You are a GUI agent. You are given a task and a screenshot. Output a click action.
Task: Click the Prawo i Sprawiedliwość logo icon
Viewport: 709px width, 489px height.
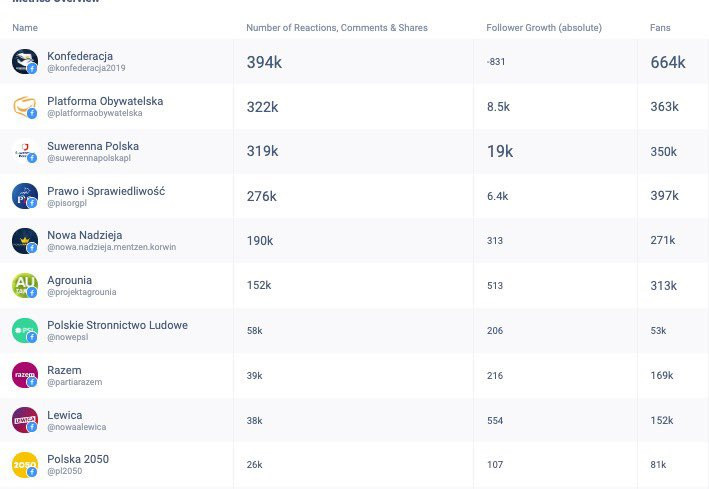pos(24,196)
